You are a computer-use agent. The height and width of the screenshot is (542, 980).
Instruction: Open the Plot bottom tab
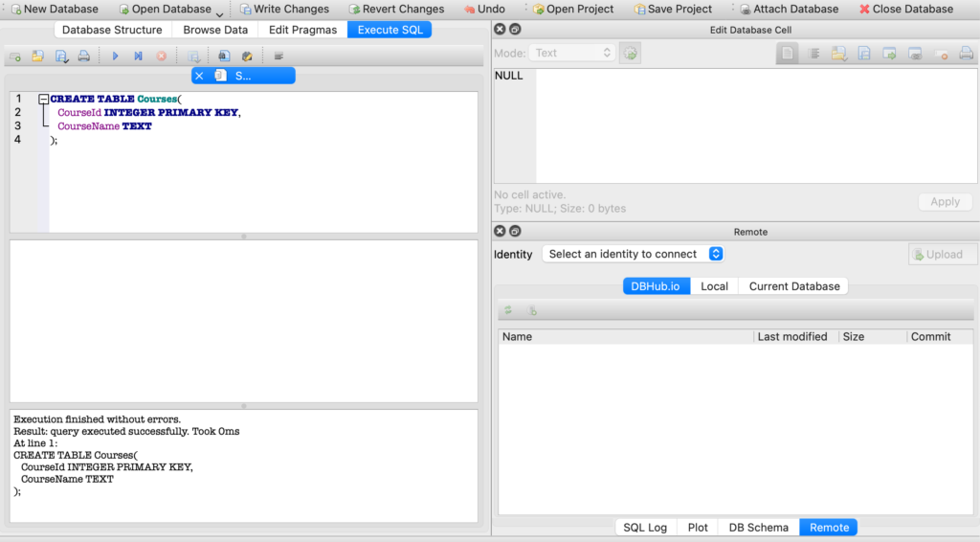(x=698, y=528)
